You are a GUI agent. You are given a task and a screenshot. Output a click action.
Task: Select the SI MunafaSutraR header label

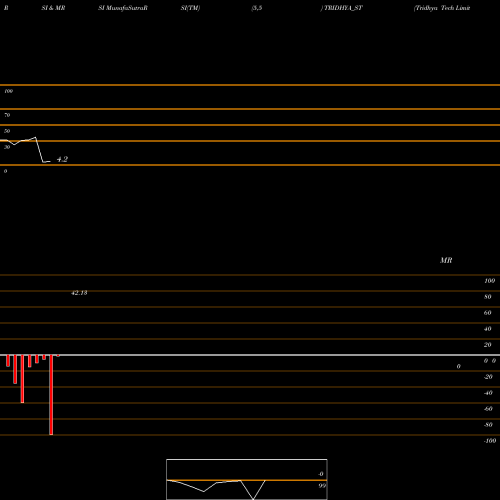point(123,8)
